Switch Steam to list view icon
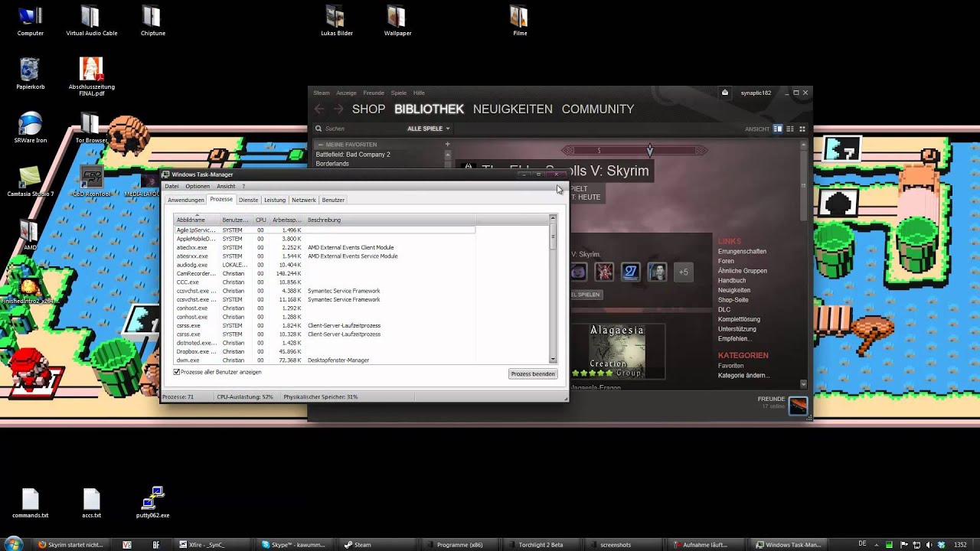This screenshot has height=551, width=980. click(x=790, y=129)
